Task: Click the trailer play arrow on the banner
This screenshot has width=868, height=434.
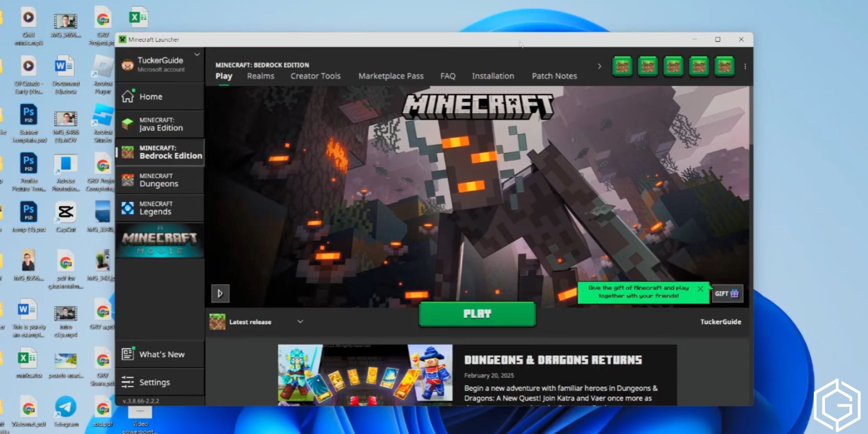Action: point(220,293)
